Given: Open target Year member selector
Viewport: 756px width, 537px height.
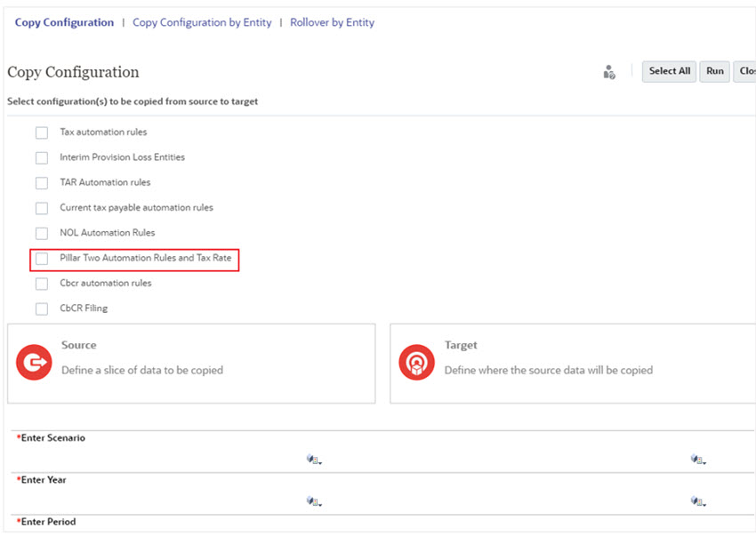Looking at the screenshot, I should pyautogui.click(x=698, y=501).
